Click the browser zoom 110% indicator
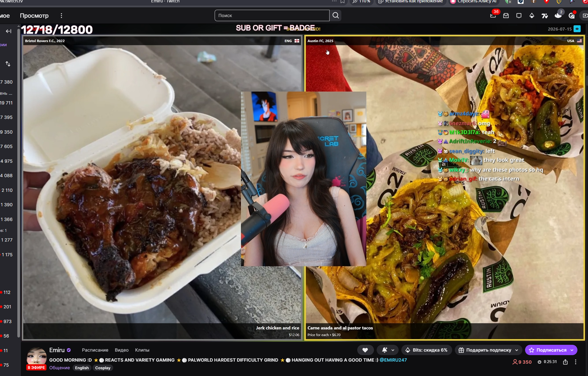The height and width of the screenshot is (376, 588). [x=361, y=1]
